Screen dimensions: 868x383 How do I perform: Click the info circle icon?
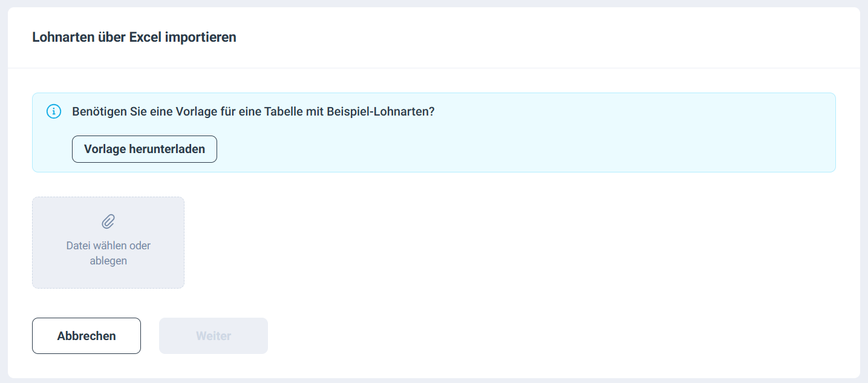tap(54, 111)
